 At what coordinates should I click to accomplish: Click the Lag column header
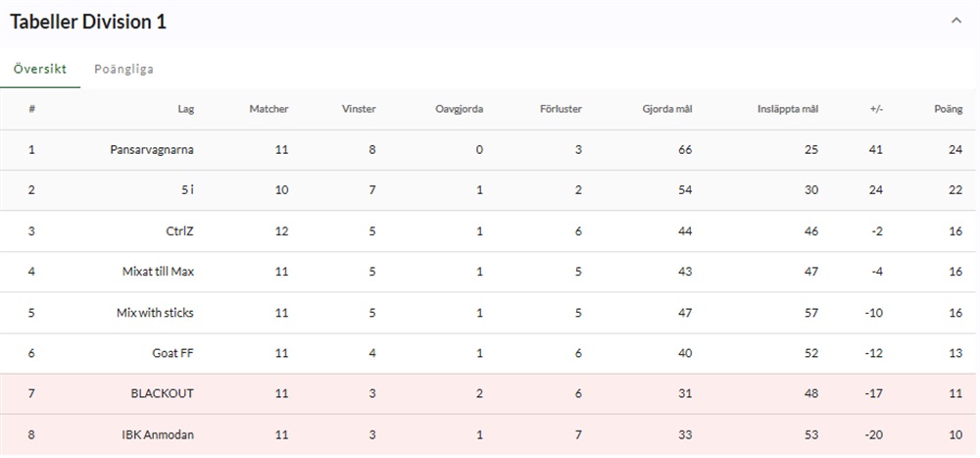point(186,109)
